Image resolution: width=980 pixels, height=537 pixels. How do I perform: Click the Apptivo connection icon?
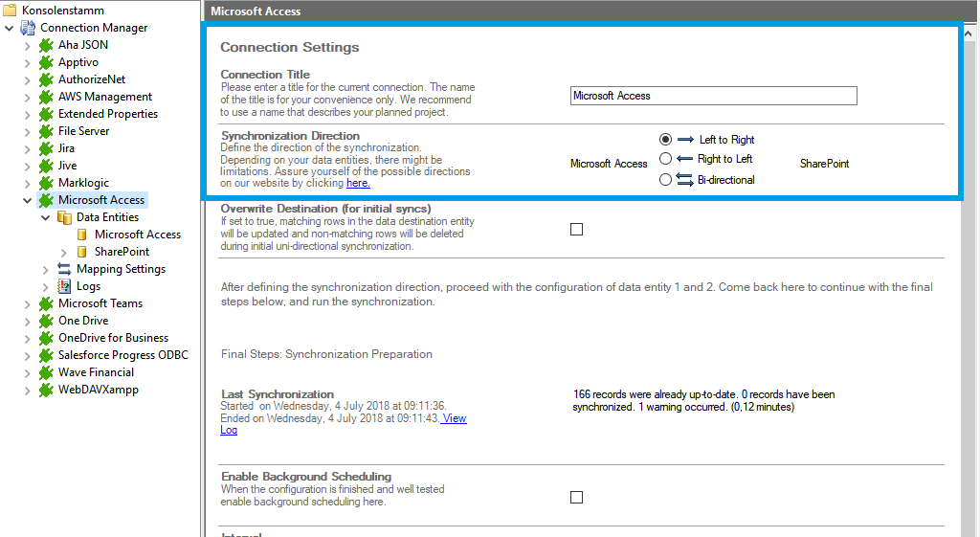[46, 62]
